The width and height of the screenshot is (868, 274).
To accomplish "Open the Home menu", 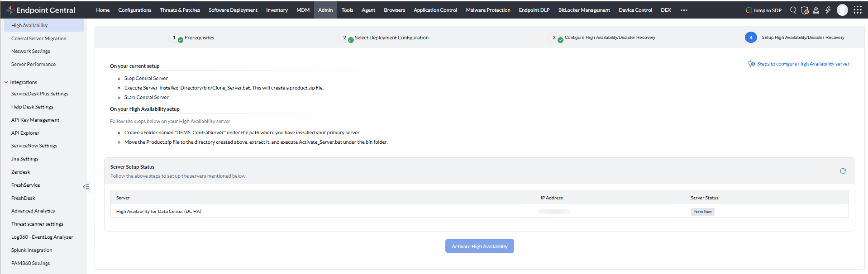I will point(103,10).
